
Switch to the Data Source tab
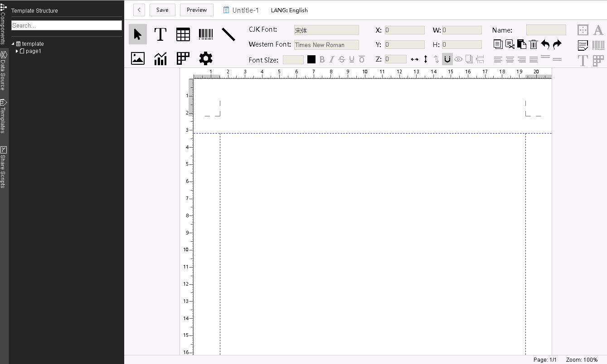coord(4,71)
